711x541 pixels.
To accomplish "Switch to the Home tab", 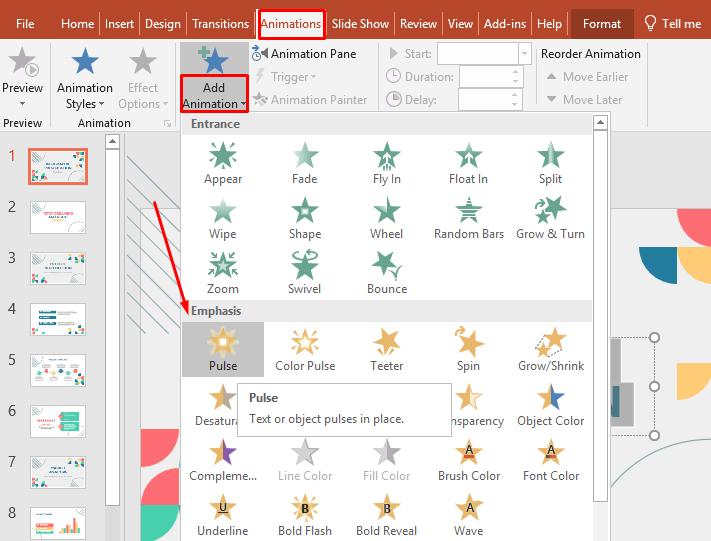I will click(78, 24).
